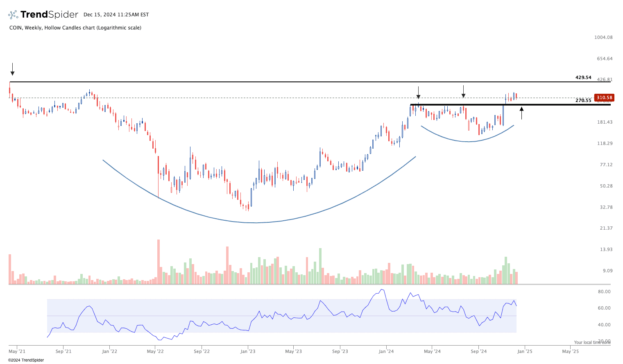Click the red 310.58 current price tag

tap(604, 97)
